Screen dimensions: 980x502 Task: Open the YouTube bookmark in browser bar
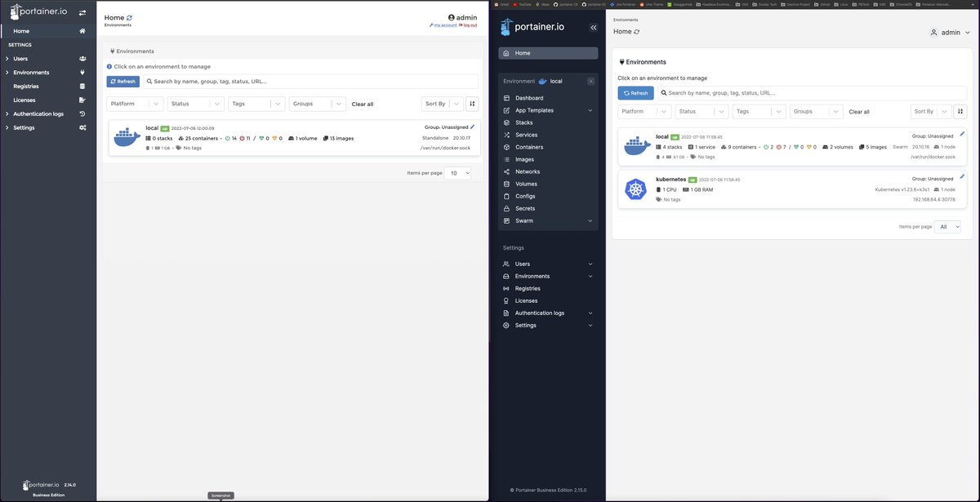[521, 4]
